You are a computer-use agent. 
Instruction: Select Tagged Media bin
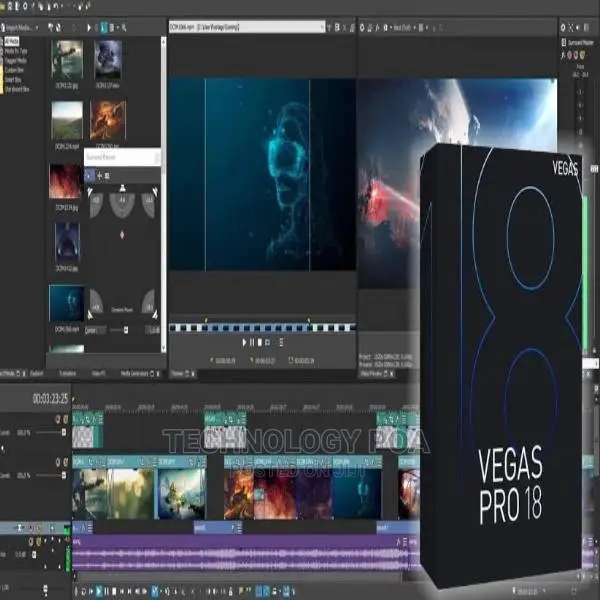click(x=15, y=60)
